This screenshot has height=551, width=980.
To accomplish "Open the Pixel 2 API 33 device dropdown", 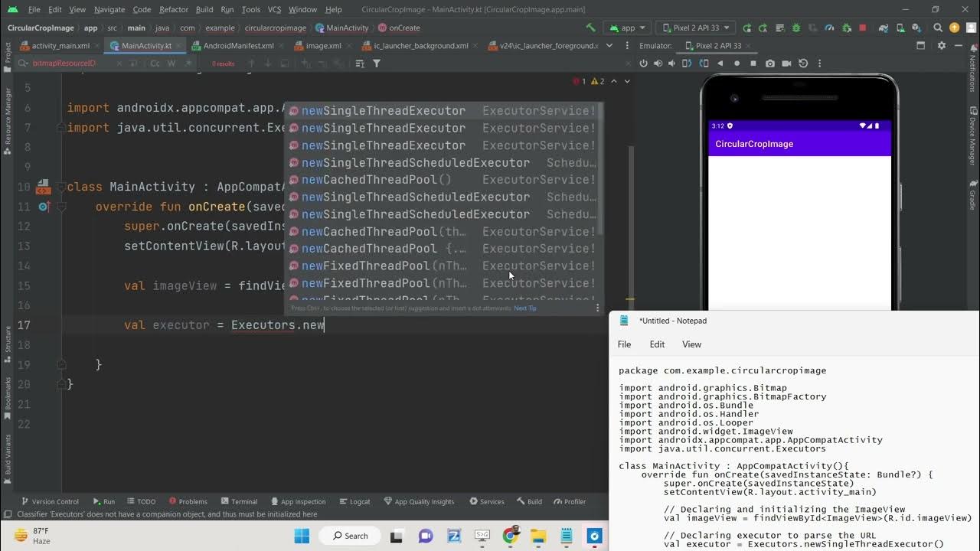I will (x=695, y=28).
